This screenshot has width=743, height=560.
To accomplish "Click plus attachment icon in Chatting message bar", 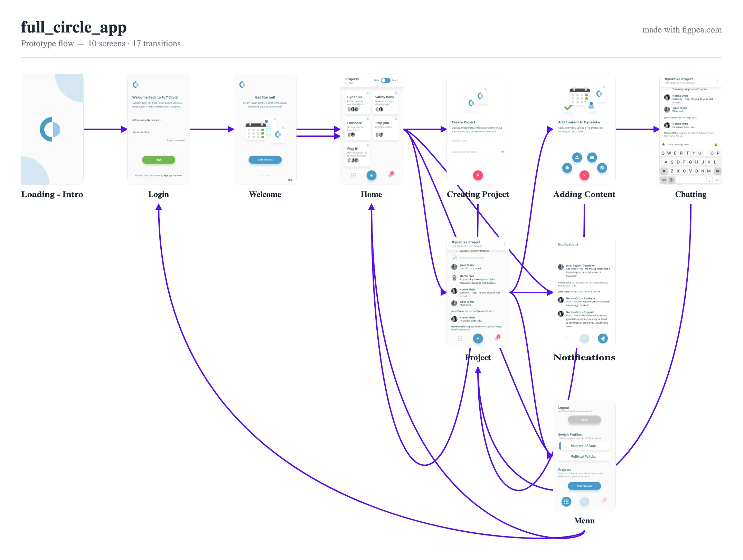I will (x=663, y=144).
